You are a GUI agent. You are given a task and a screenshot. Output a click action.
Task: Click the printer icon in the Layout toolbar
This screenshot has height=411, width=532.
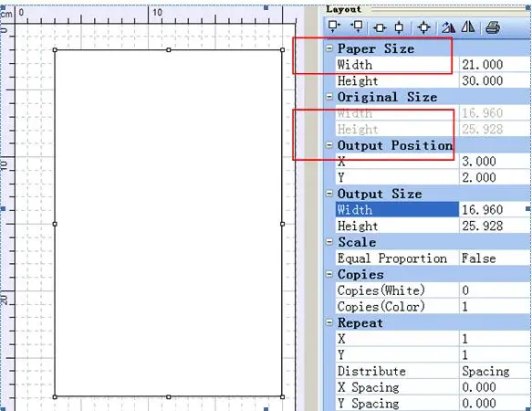493,27
